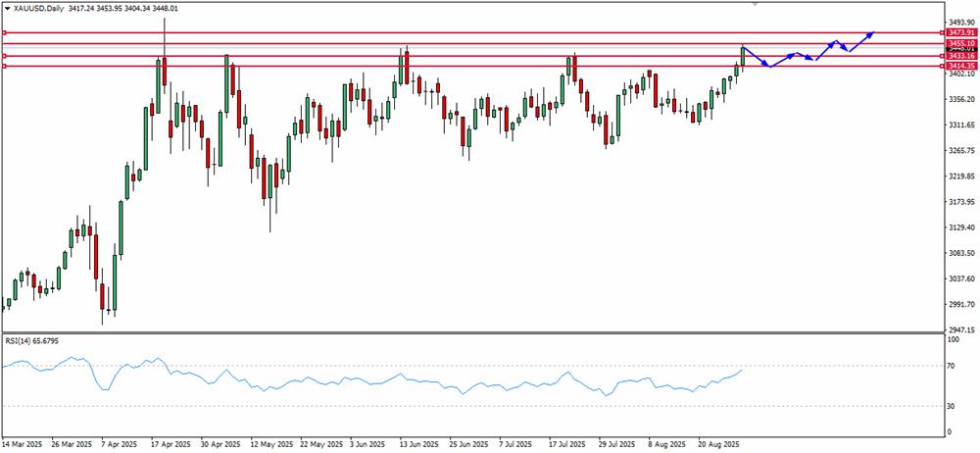Image resolution: width=980 pixels, height=453 pixels.
Task: Click the 14 Mar 2025 date label
Action: tap(23, 443)
